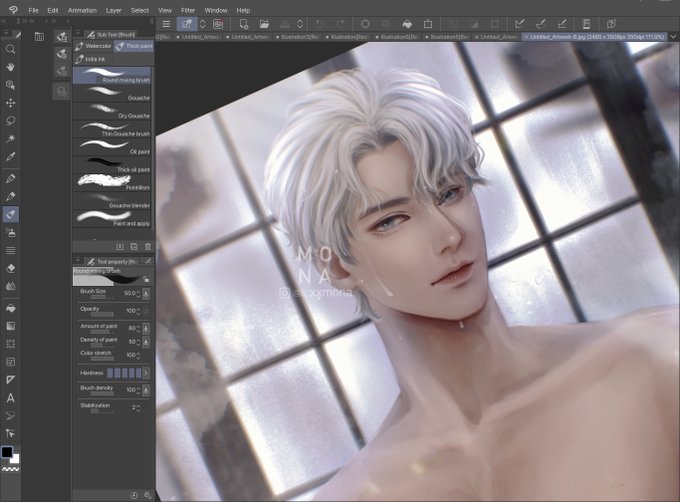
Task: Select the Hand move tool
Action: (10, 67)
